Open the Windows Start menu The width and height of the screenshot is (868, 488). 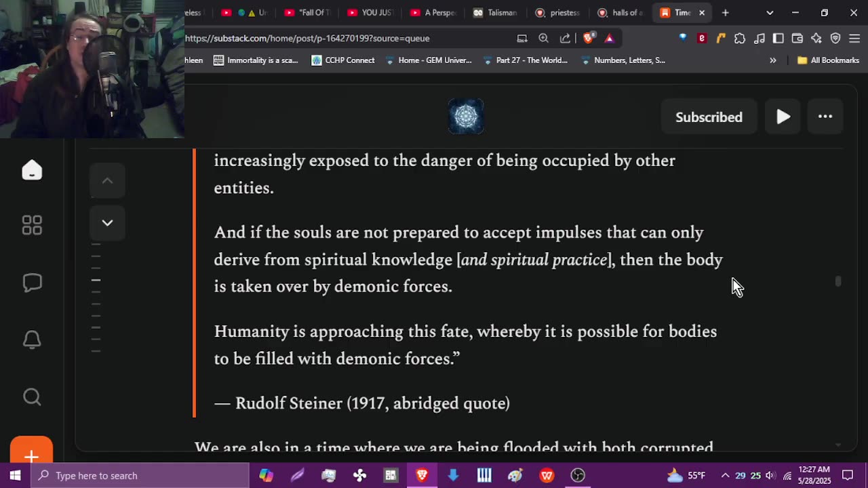(x=15, y=475)
